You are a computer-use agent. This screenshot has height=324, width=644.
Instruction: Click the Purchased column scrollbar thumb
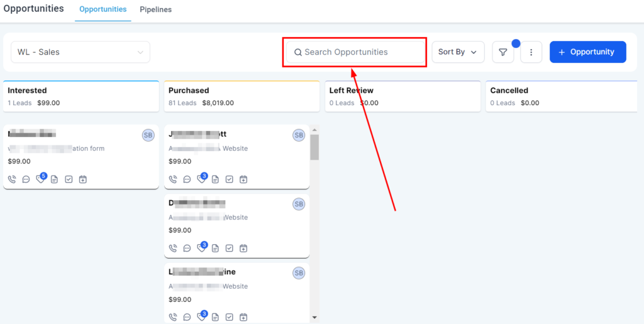point(314,147)
